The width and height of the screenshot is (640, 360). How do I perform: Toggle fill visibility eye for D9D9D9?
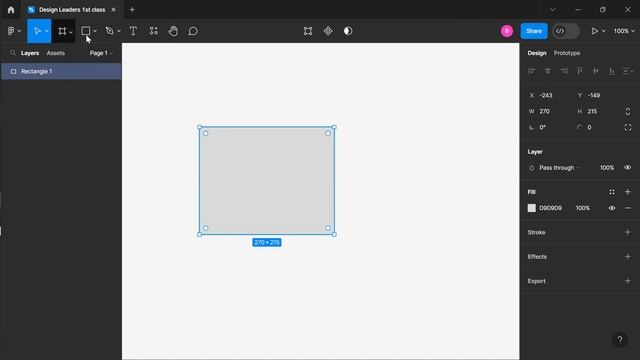[612, 208]
